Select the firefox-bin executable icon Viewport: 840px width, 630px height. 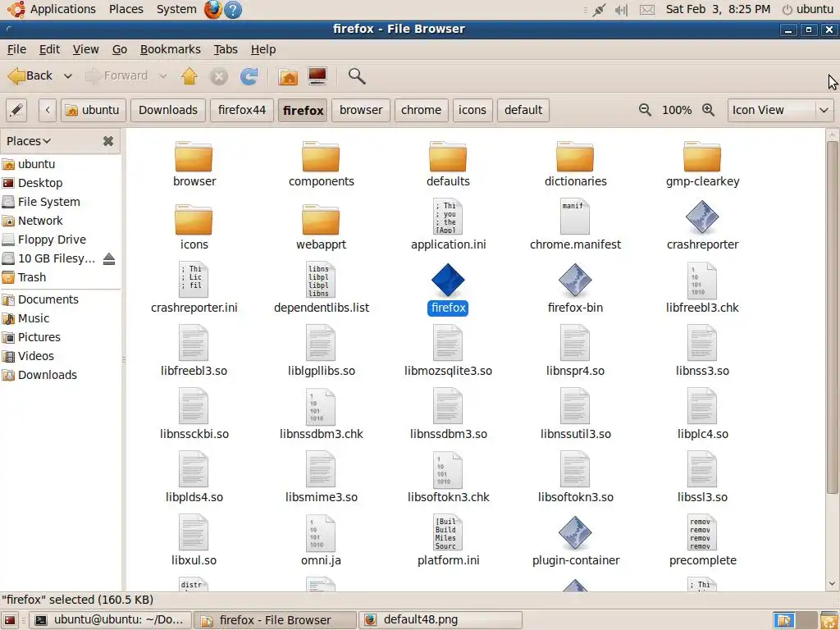(x=575, y=281)
